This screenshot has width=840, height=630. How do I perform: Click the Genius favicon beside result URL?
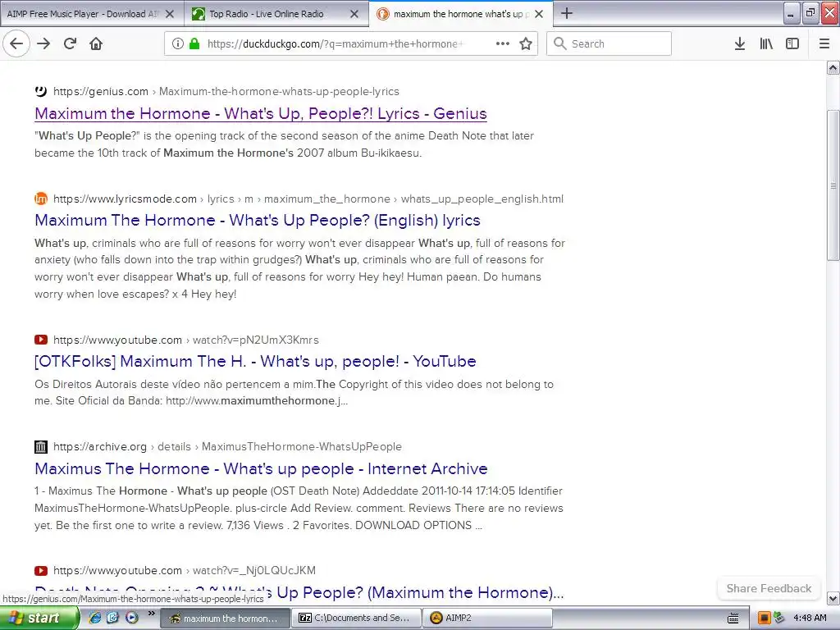[x=41, y=91]
